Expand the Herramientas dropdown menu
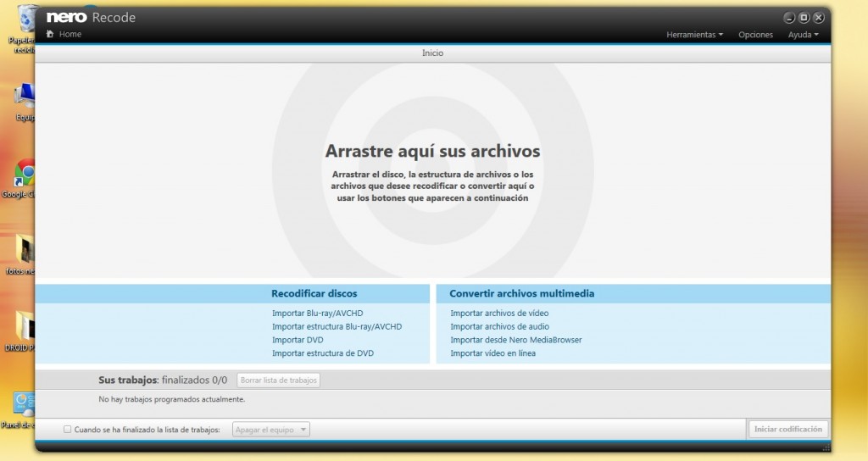 point(694,35)
